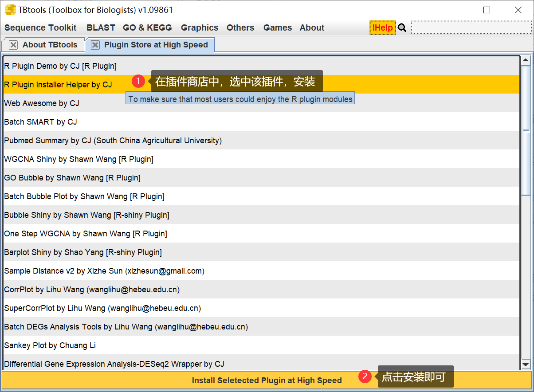The width and height of the screenshot is (534, 392).
Task: Open the Others menu
Action: (240, 27)
